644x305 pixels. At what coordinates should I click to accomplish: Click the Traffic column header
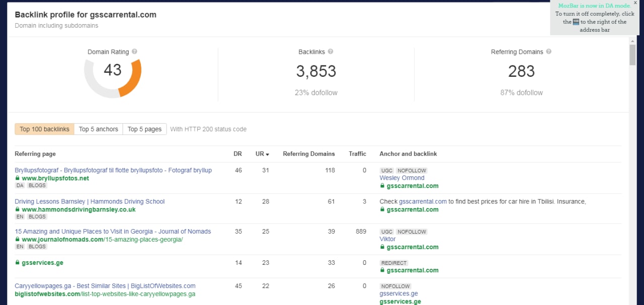click(x=358, y=154)
